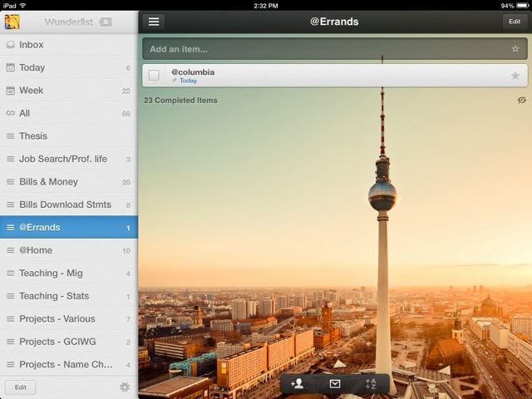
Task: Star the new item in add field
Action: click(515, 49)
